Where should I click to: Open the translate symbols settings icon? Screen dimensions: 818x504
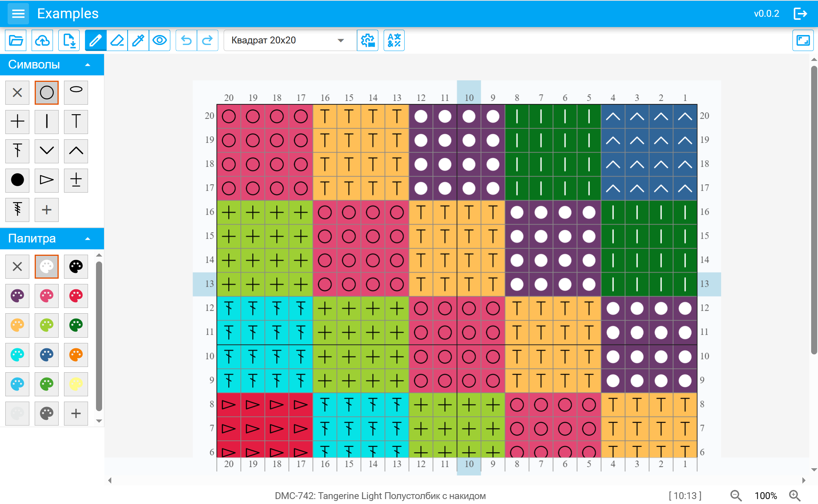pyautogui.click(x=394, y=40)
